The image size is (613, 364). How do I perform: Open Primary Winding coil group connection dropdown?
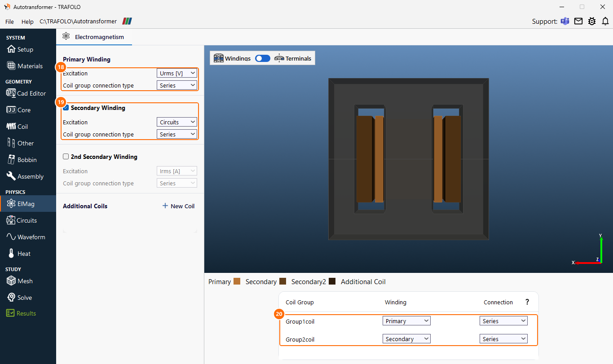coord(177,85)
